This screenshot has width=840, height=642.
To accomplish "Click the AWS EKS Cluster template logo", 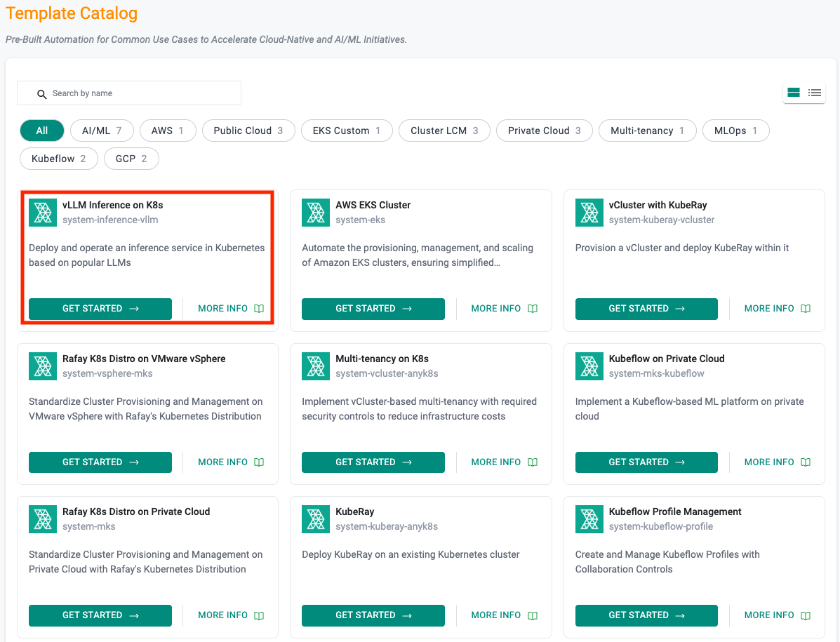I will pyautogui.click(x=316, y=213).
